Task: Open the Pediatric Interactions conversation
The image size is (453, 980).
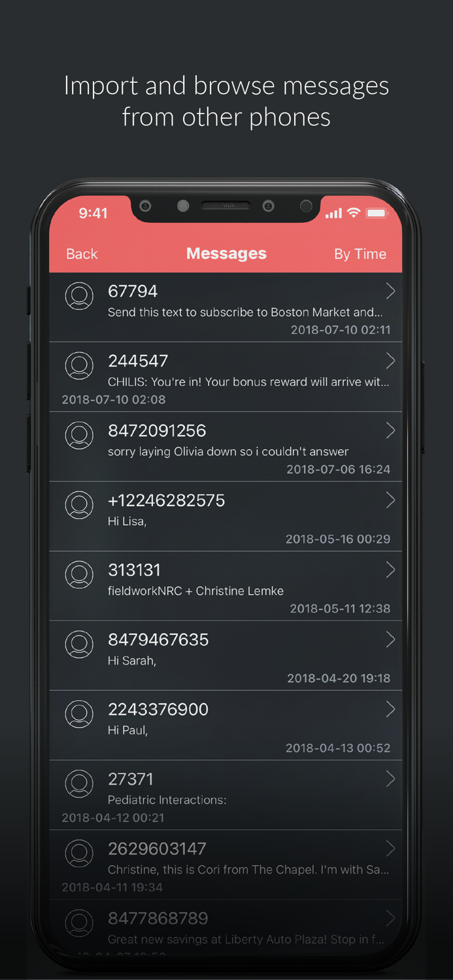Action: (226, 794)
